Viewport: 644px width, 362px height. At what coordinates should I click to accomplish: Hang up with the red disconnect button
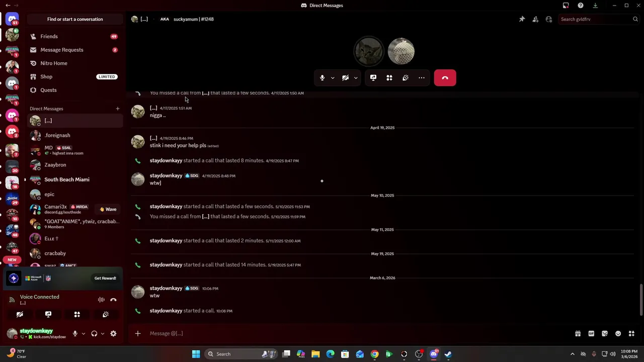pos(445,78)
